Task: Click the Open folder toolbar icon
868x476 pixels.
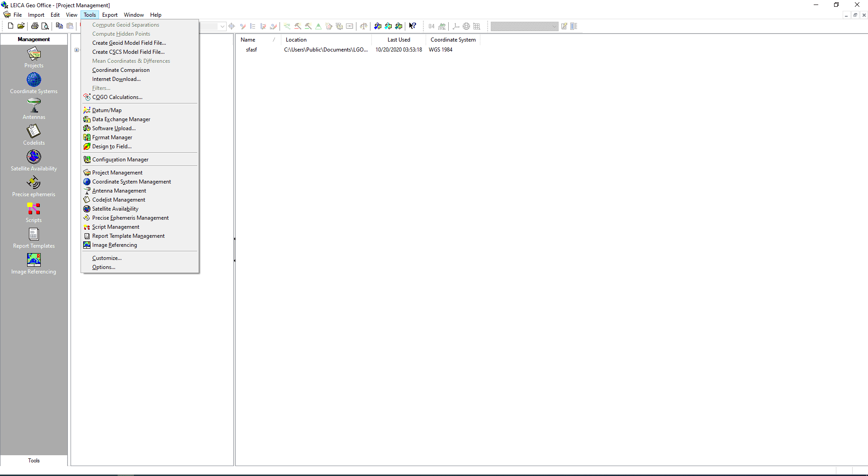Action: click(x=21, y=26)
